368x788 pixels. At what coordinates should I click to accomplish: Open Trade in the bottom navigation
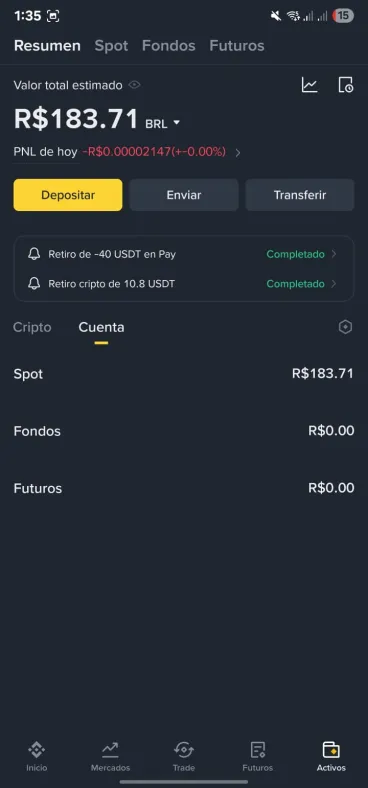point(183,756)
